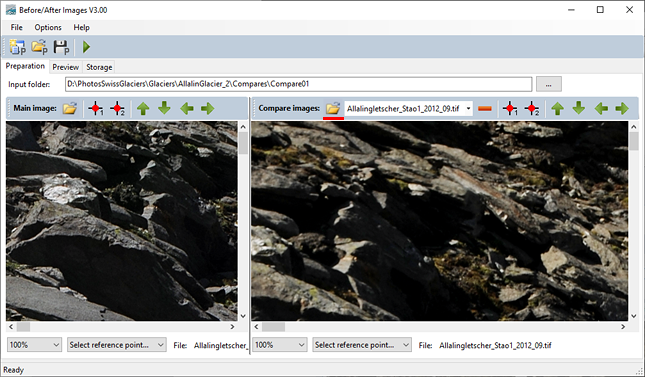Viewport: 645px width, 377px height.
Task: Expand compare image file dropdown
Action: (468, 109)
